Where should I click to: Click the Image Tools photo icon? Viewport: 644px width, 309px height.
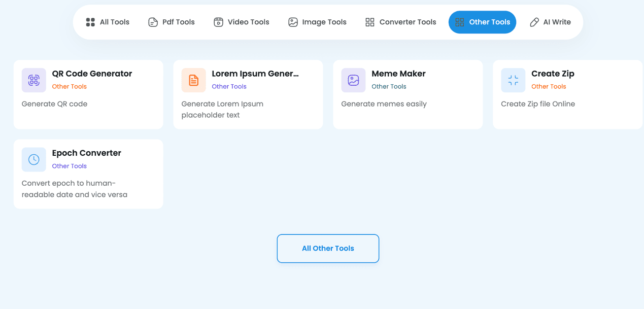(x=292, y=22)
